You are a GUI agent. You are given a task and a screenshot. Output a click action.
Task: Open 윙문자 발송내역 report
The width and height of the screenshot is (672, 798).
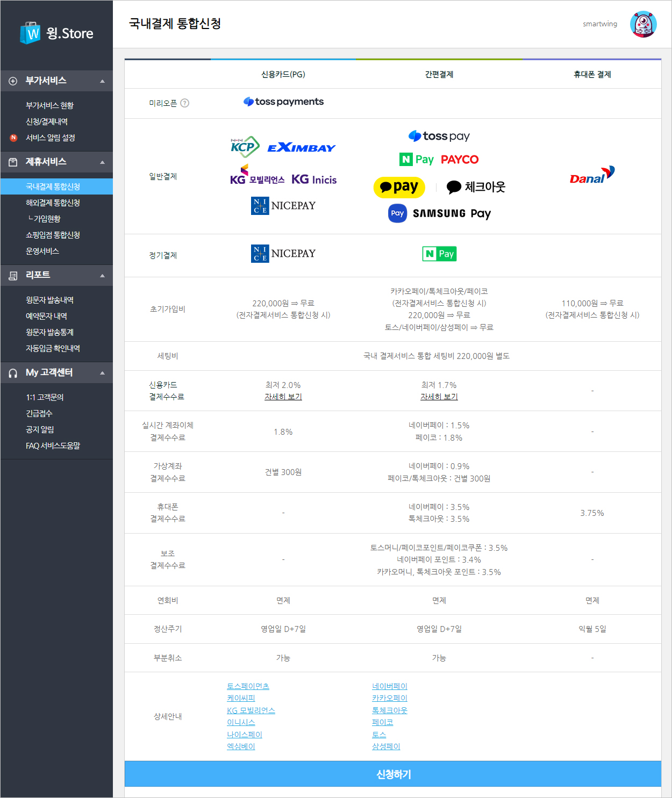(x=49, y=300)
